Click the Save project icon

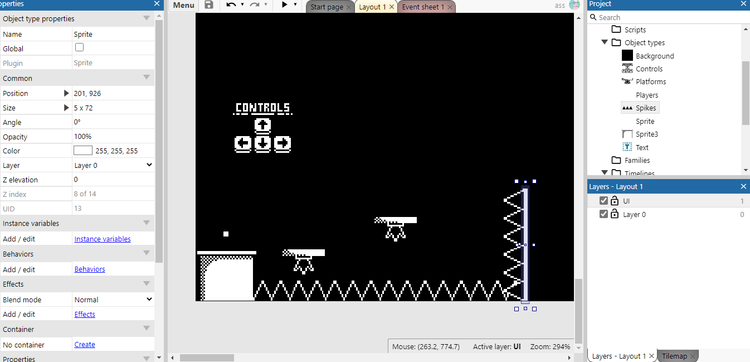pos(209,5)
